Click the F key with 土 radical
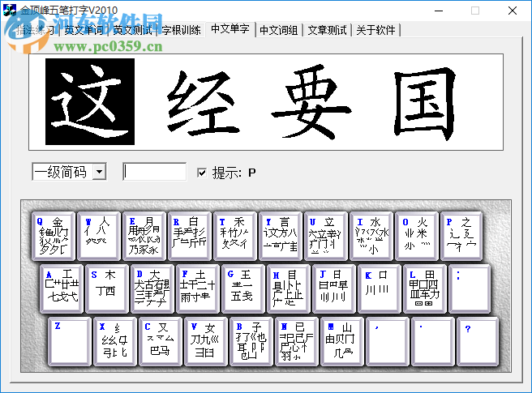The height and width of the screenshot is (393, 532). click(198, 288)
